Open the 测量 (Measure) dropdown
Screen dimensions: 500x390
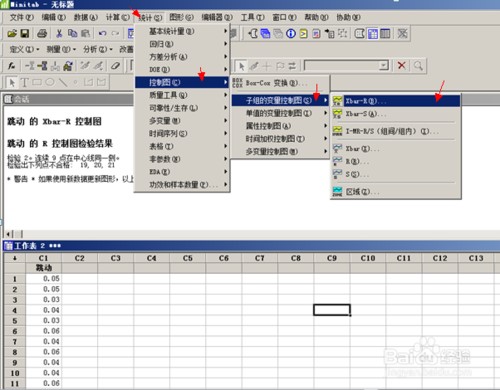[61, 49]
